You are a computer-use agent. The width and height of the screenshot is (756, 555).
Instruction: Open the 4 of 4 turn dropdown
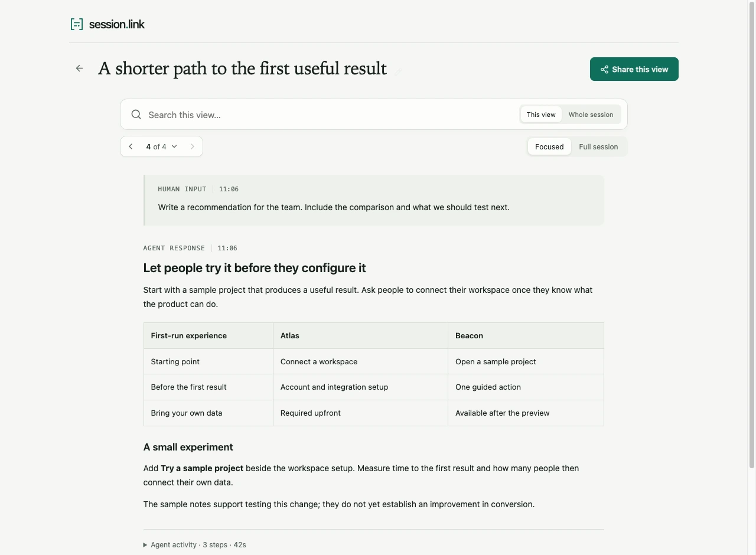click(161, 146)
